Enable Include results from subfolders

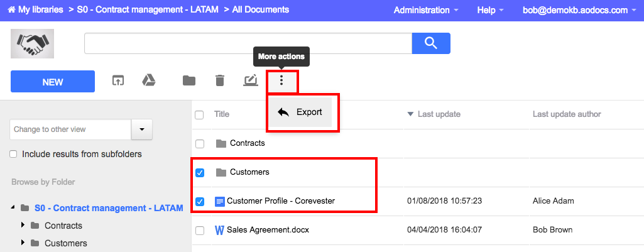14,154
